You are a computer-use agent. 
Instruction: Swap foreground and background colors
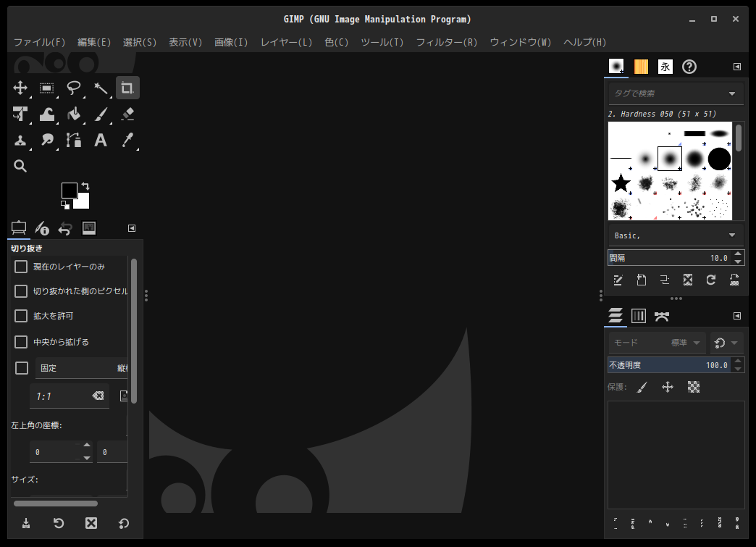85,186
